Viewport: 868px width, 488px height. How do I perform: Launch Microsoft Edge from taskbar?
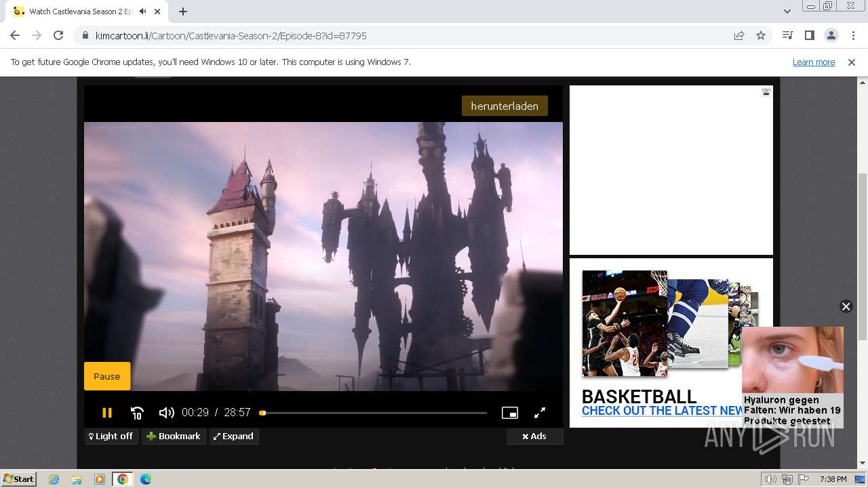click(146, 479)
